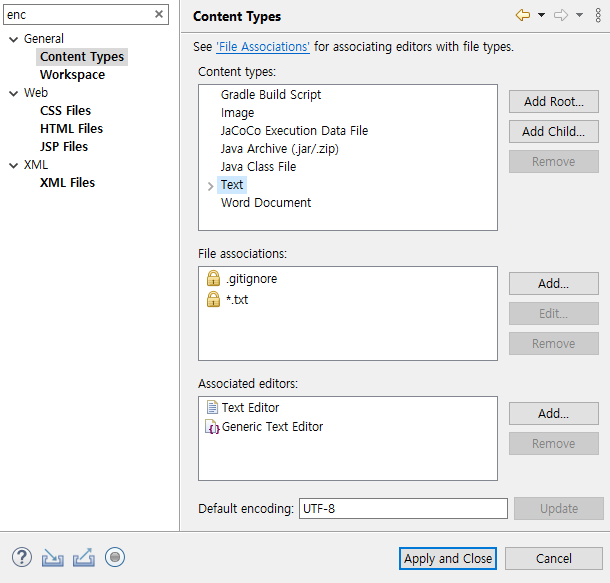This screenshot has width=610, height=583.
Task: Open the forward history dropdown arrow
Action: pyautogui.click(x=579, y=15)
